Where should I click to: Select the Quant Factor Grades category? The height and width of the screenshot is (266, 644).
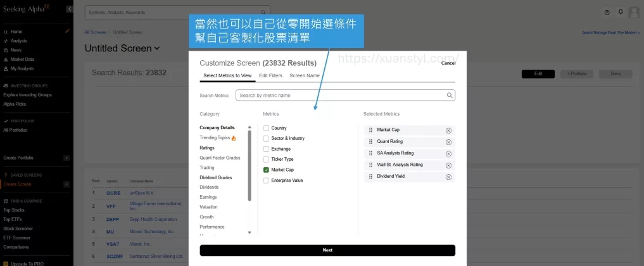click(x=220, y=158)
